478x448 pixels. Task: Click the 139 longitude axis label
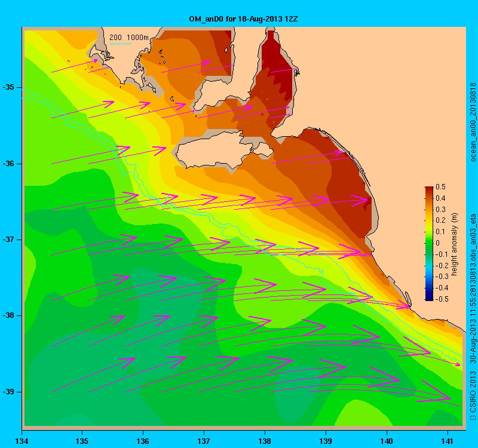[326, 441]
